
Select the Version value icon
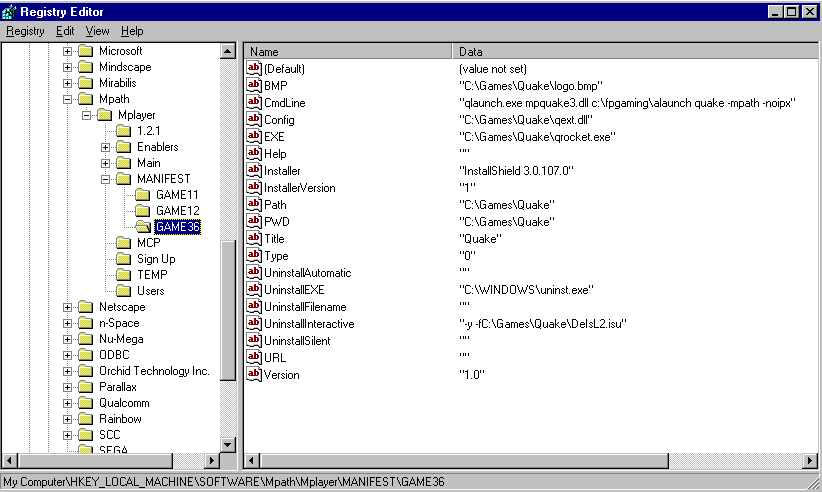point(254,374)
